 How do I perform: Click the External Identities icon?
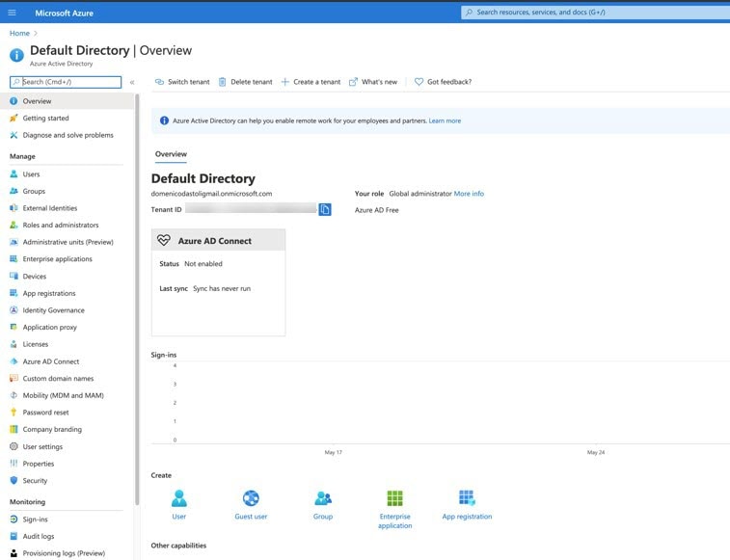pos(14,208)
